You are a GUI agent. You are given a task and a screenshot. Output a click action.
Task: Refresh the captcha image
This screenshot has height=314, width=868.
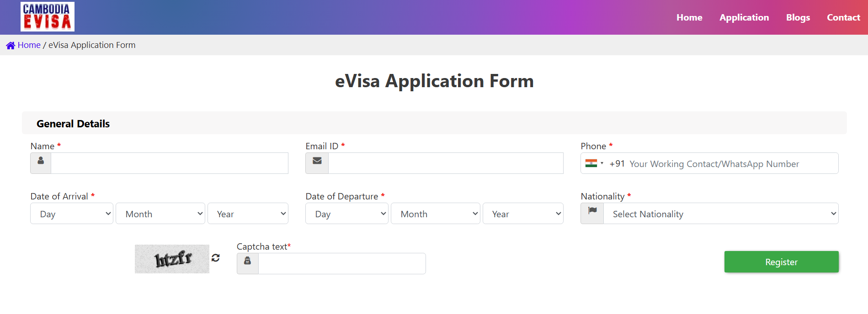coord(216,258)
